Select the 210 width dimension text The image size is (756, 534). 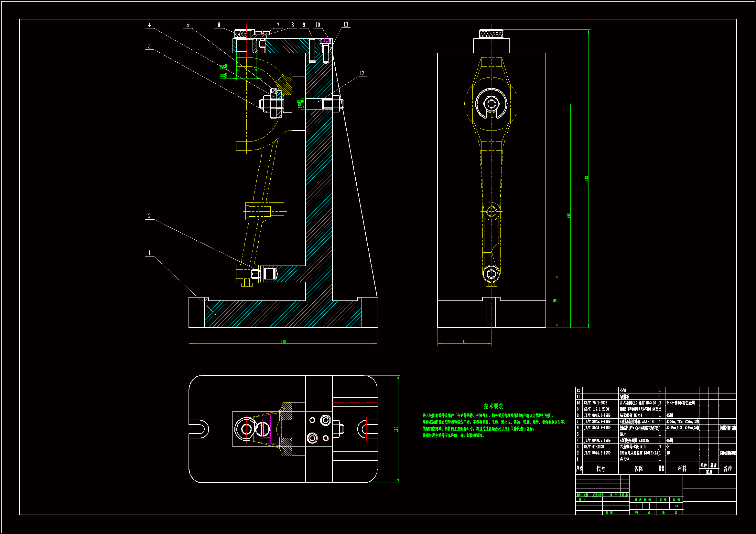(x=283, y=341)
